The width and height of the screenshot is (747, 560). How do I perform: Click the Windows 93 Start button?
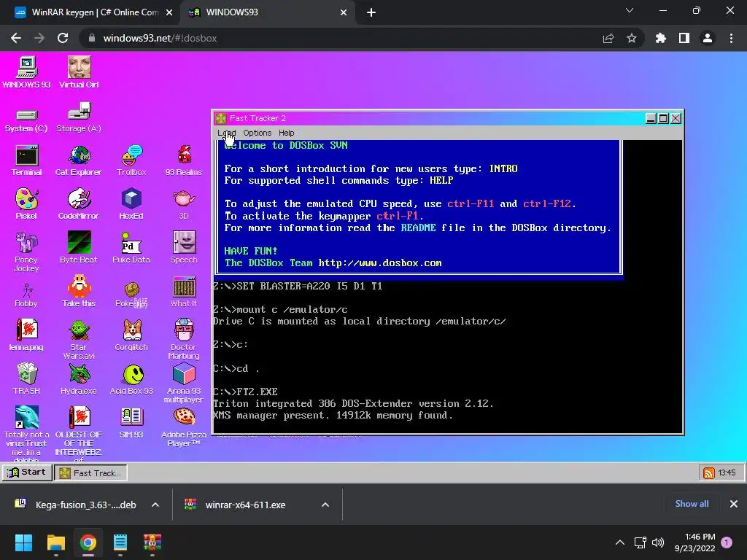pyautogui.click(x=27, y=472)
